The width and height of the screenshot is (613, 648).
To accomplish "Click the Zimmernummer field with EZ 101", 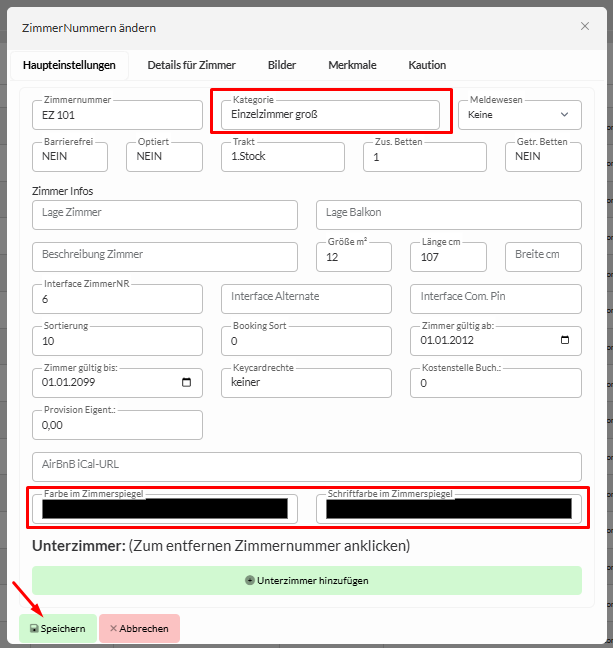I will point(115,115).
